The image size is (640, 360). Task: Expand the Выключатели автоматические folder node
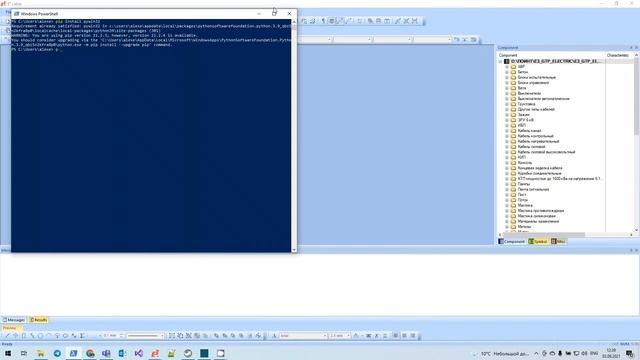[x=507, y=99]
